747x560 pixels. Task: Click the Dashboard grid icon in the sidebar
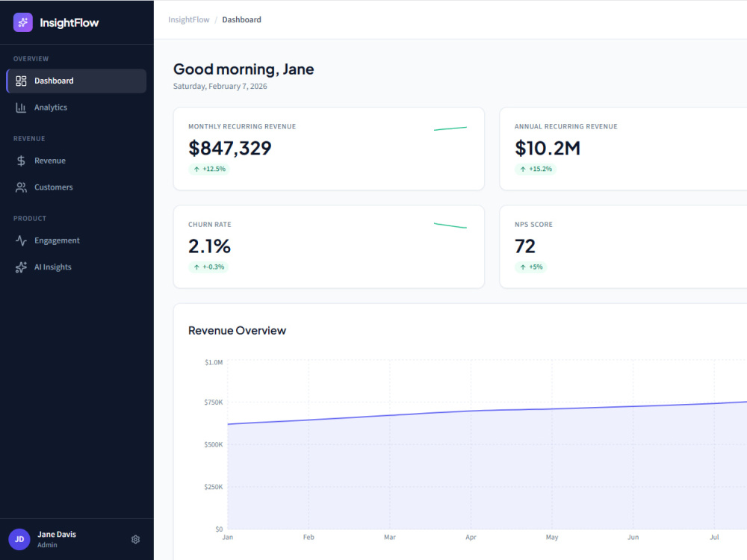point(21,81)
